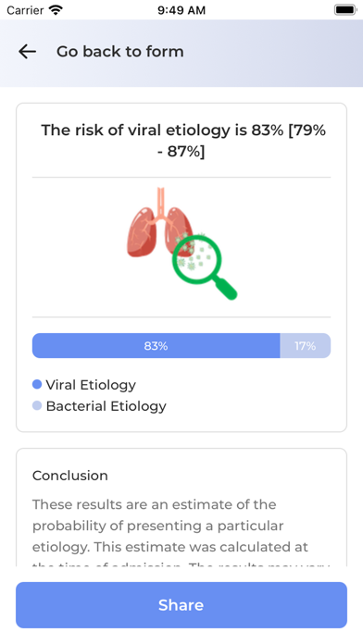The width and height of the screenshot is (363, 644).
Task: Click the viral etiology risk heading
Action: (181, 141)
